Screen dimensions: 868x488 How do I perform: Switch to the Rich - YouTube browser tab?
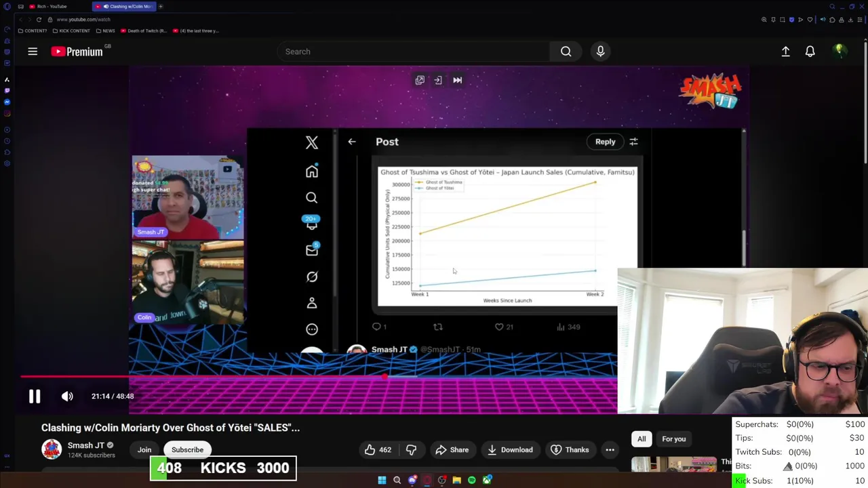point(52,6)
